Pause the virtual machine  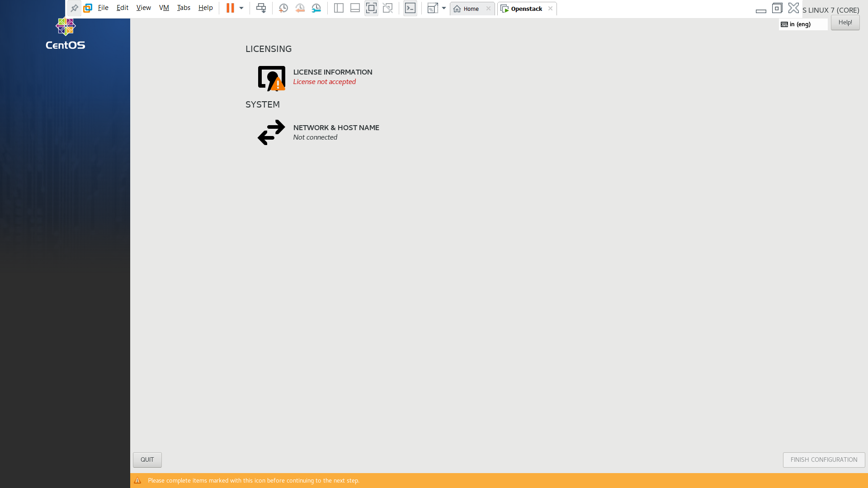pyautogui.click(x=230, y=8)
